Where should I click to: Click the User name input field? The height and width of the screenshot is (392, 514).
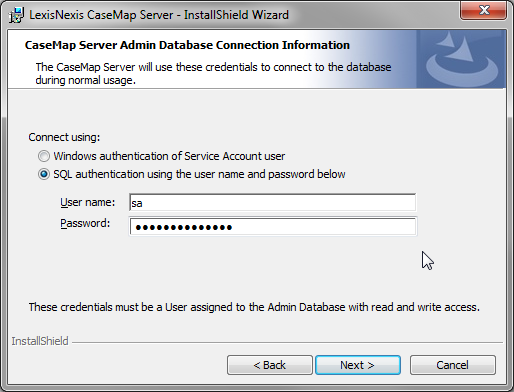tap(272, 202)
